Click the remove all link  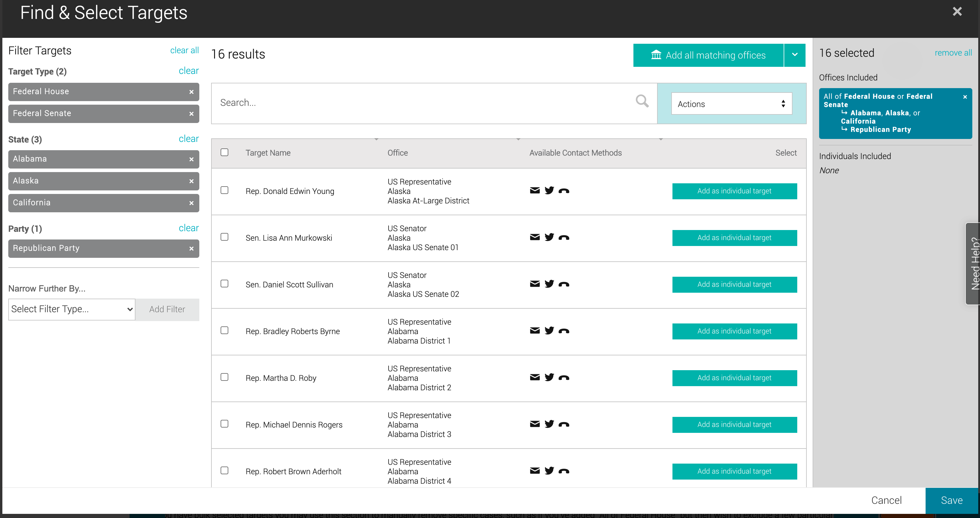(953, 53)
